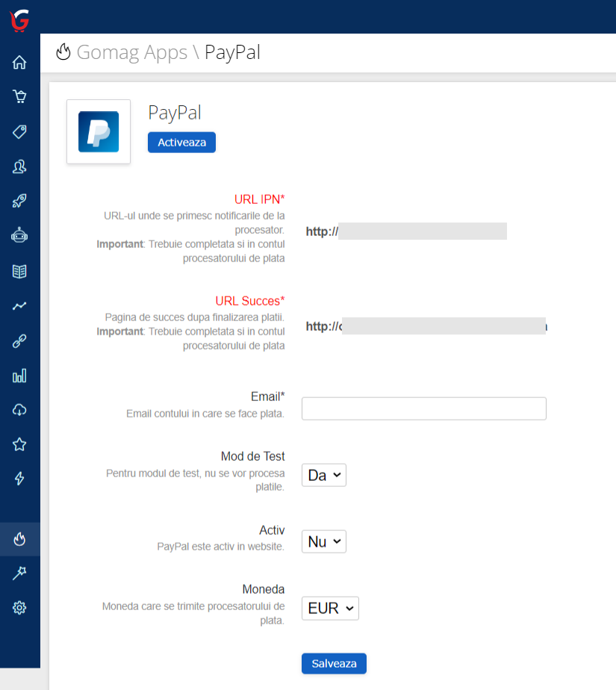This screenshot has width=616, height=690.
Task: Open the settings gear icon
Action: tap(19, 607)
